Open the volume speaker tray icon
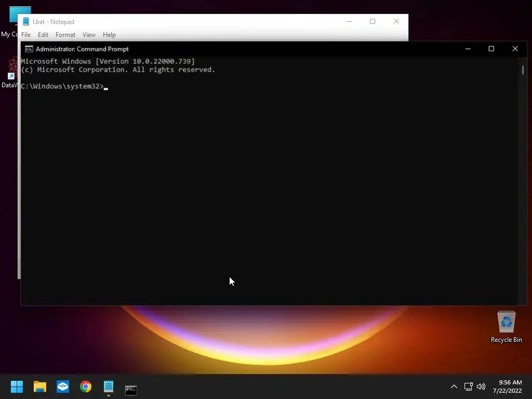532x399 pixels. pos(481,387)
